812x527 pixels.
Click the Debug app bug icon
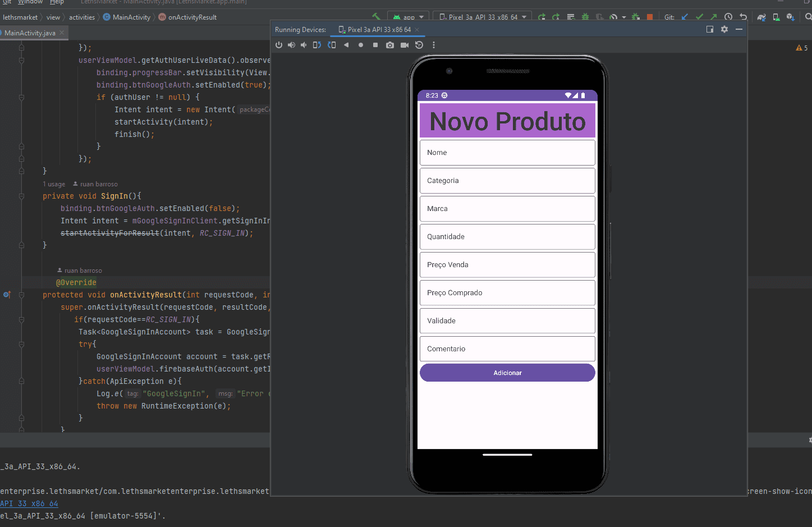tap(585, 17)
